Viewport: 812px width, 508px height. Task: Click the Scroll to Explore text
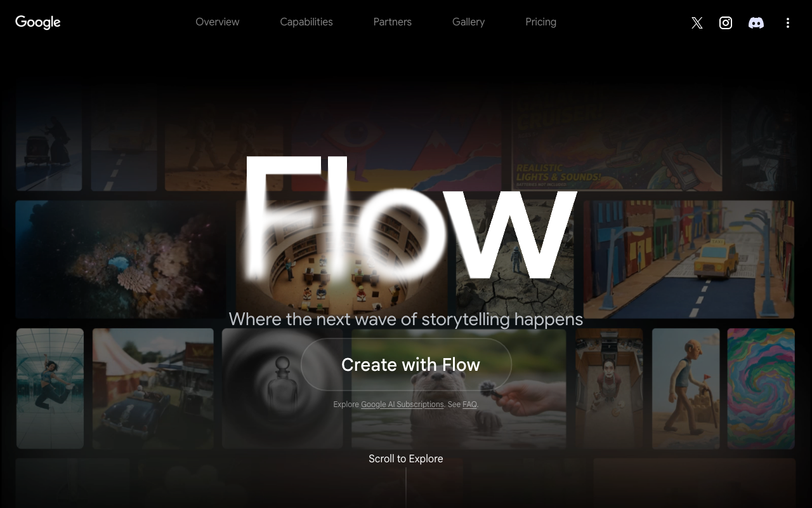[406, 458]
